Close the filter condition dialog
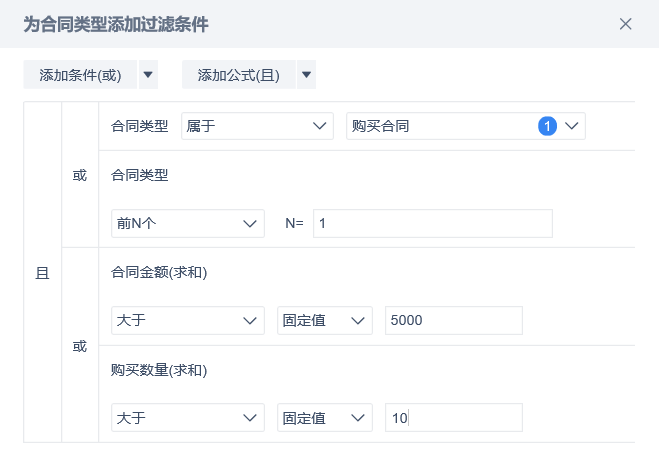 tap(626, 24)
